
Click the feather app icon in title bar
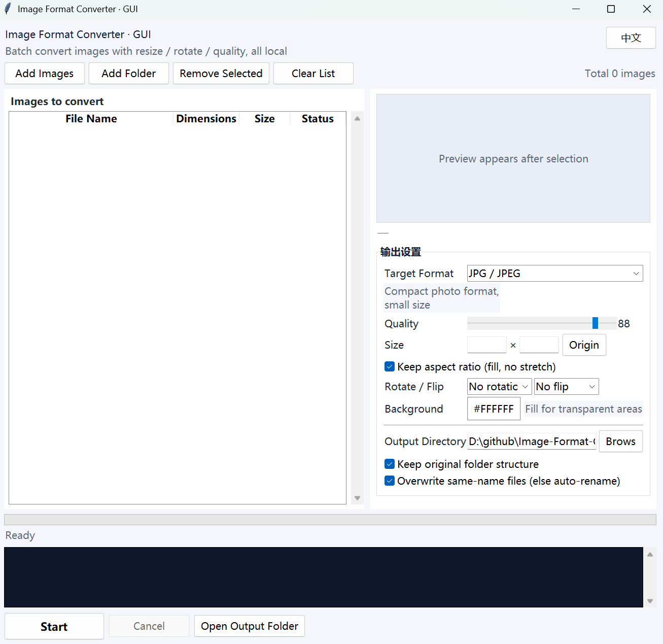pyautogui.click(x=8, y=9)
